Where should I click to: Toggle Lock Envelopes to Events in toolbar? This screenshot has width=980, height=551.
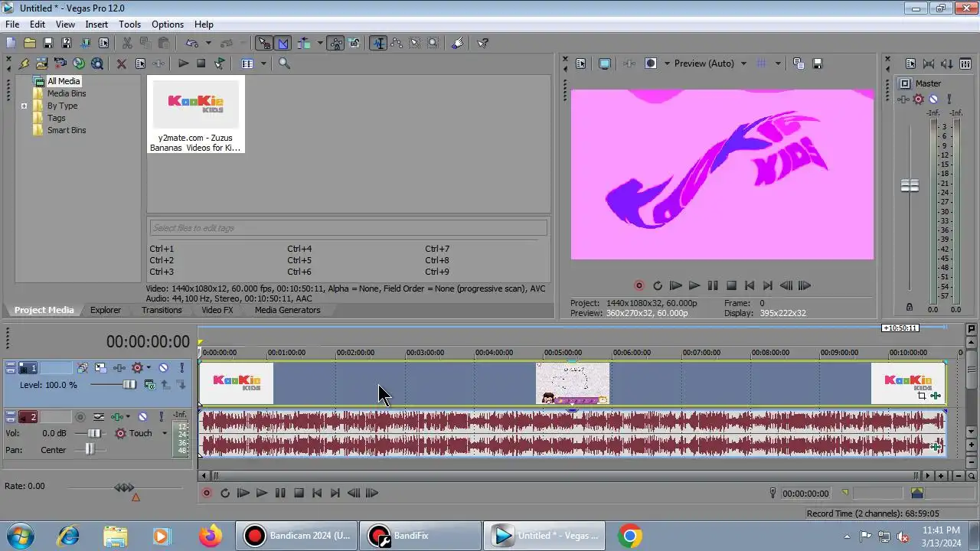click(x=335, y=44)
